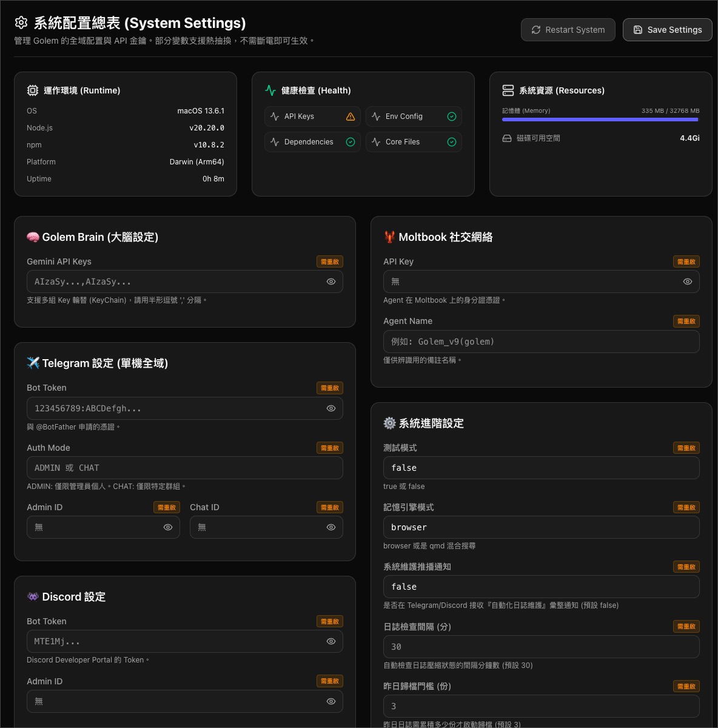Focus the Discord Bot Token field
The height and width of the screenshot is (728, 718).
coord(185,641)
